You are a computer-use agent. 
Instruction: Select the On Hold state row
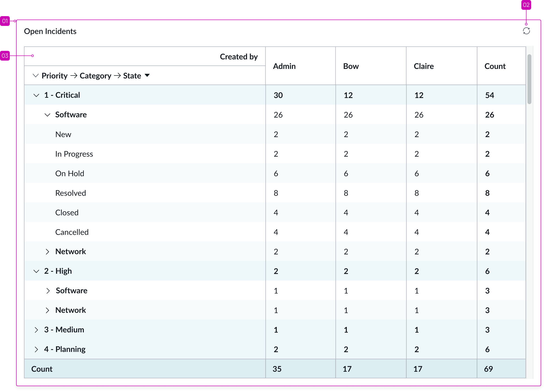pyautogui.click(x=70, y=173)
